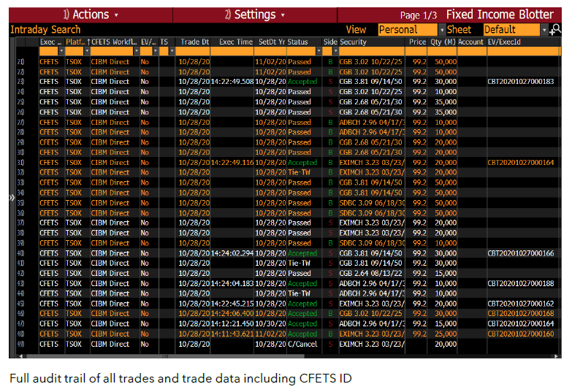Sort by the Price column header
The height and width of the screenshot is (392, 572).
pos(416,42)
